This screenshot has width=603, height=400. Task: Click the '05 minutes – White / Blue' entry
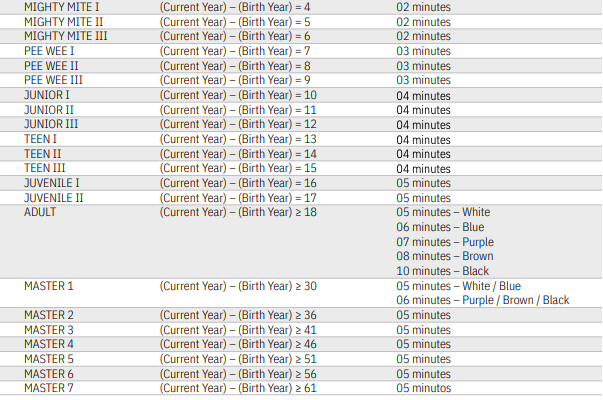[x=458, y=286]
